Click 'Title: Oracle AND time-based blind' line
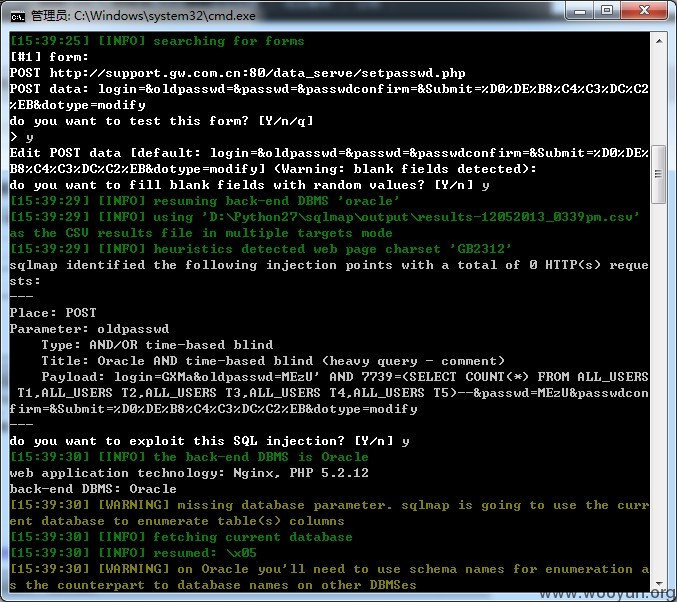 273,361
